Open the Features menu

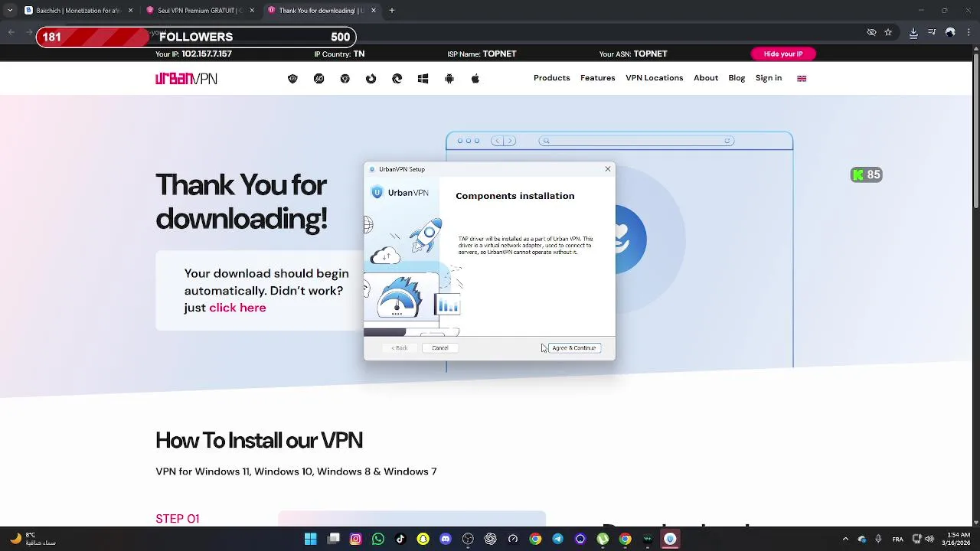pyautogui.click(x=598, y=78)
